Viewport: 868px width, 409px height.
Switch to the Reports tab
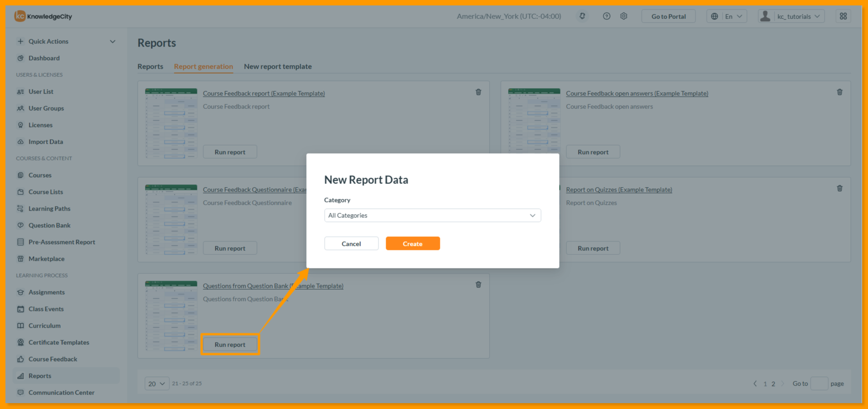coord(150,66)
